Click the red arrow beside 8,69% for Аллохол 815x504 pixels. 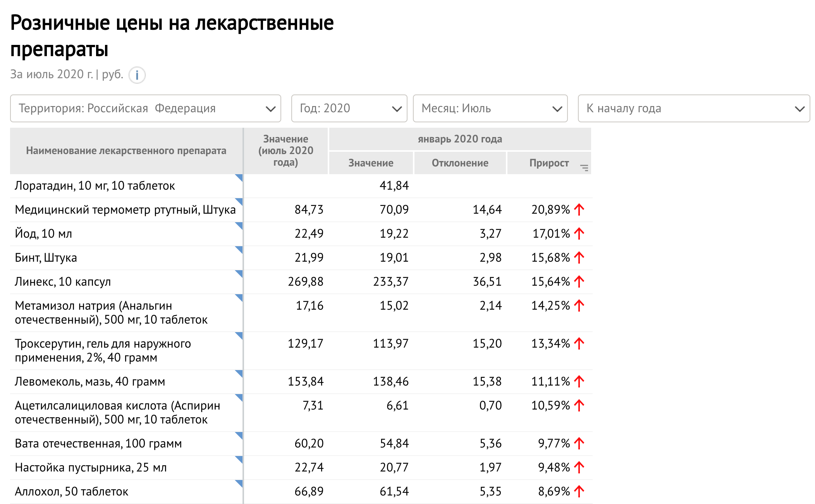(x=579, y=492)
